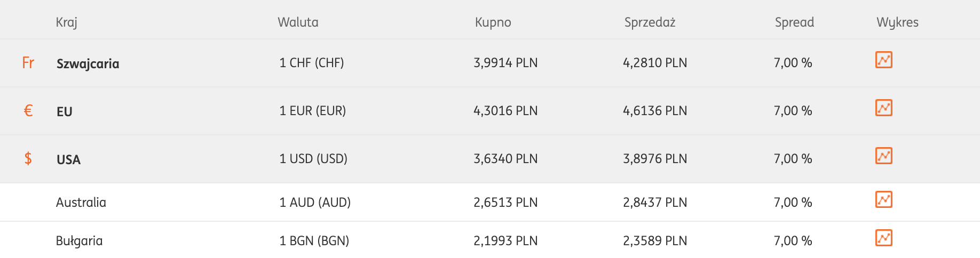
Task: Select the Szwajcaria country name
Action: point(88,64)
